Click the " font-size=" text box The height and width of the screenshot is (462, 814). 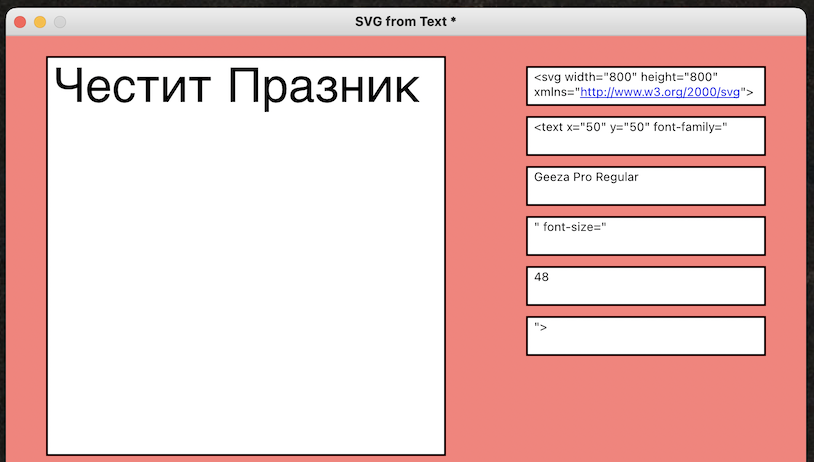[x=571, y=227]
